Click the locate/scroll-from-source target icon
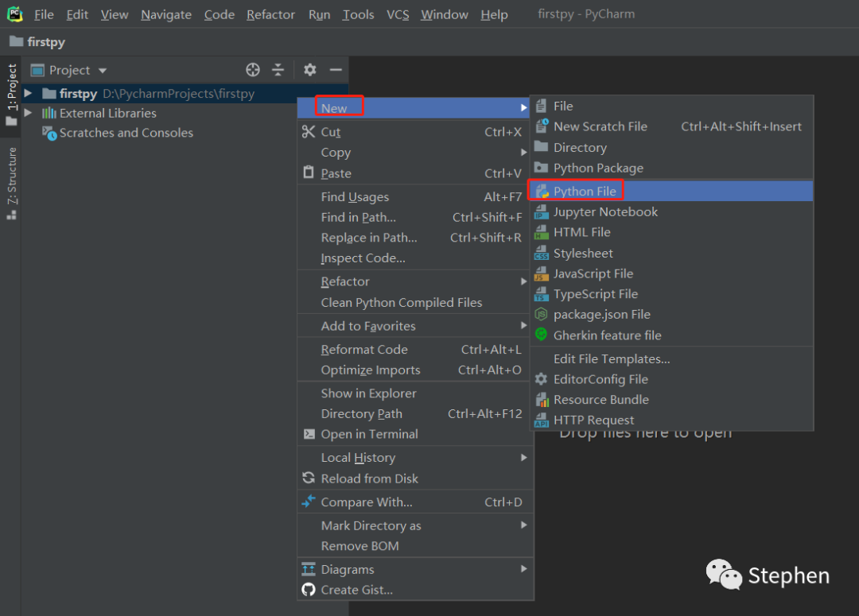Screen dimensions: 859x616 [253, 69]
